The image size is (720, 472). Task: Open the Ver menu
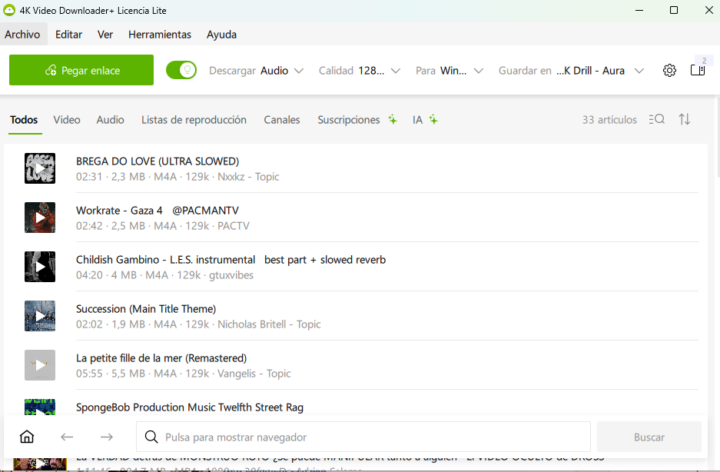(x=105, y=34)
